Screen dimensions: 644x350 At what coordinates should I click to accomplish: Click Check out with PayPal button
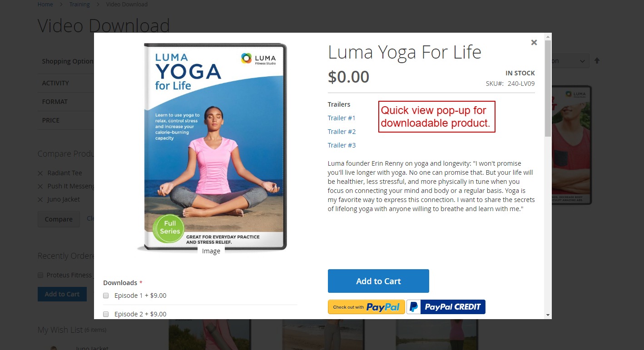click(x=366, y=307)
